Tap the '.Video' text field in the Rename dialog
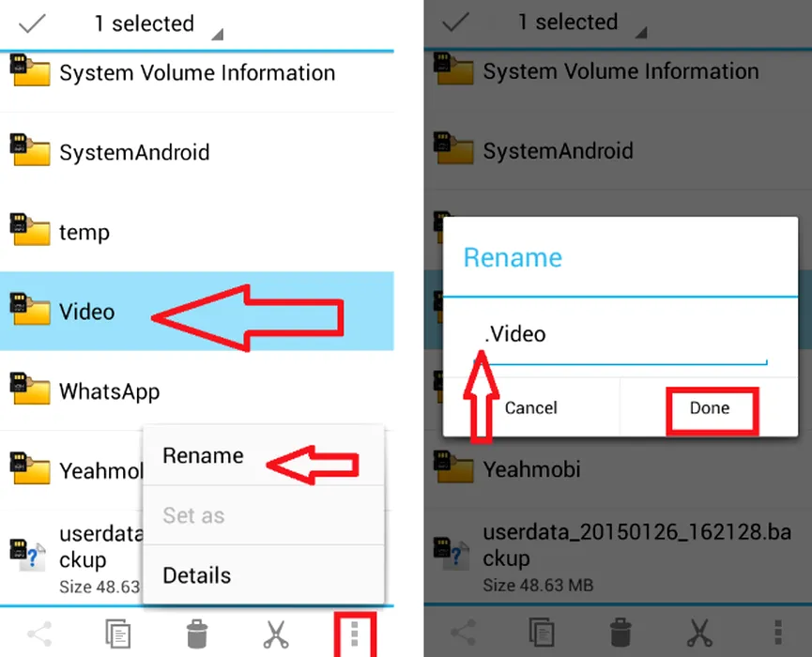This screenshot has height=657, width=812. [620, 338]
